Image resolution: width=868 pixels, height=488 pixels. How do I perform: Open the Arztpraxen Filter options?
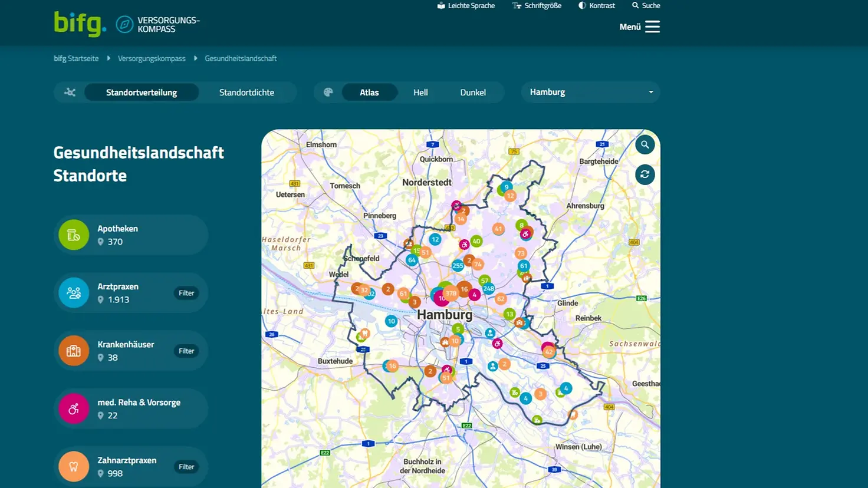(186, 293)
